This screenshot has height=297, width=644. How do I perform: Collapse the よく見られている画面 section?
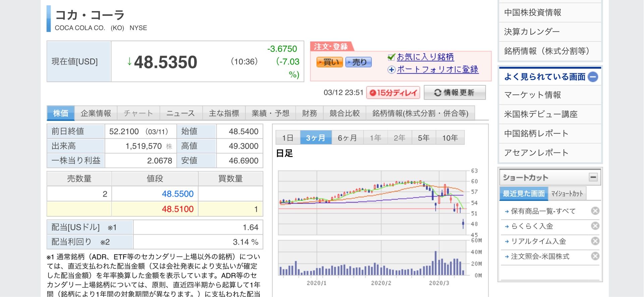tap(593, 77)
